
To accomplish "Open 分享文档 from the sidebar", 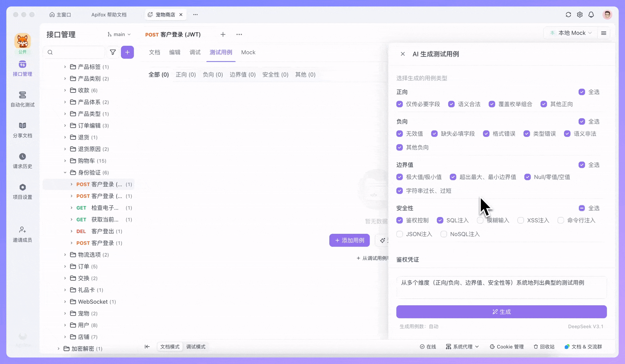I will click(22, 129).
